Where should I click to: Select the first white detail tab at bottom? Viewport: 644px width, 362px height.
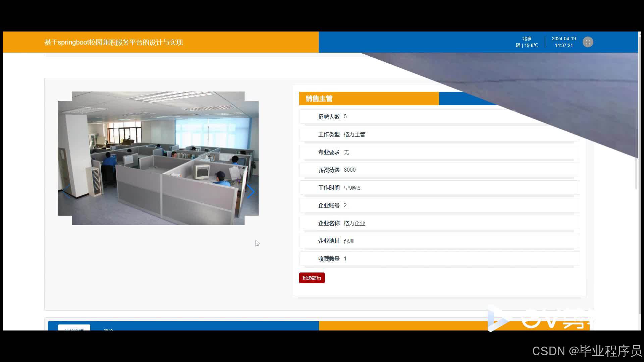tap(74, 327)
